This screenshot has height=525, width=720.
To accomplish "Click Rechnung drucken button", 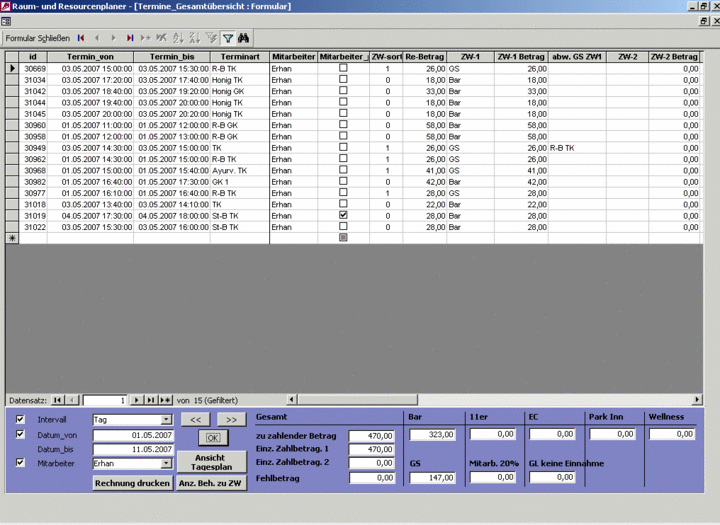I will click(133, 483).
